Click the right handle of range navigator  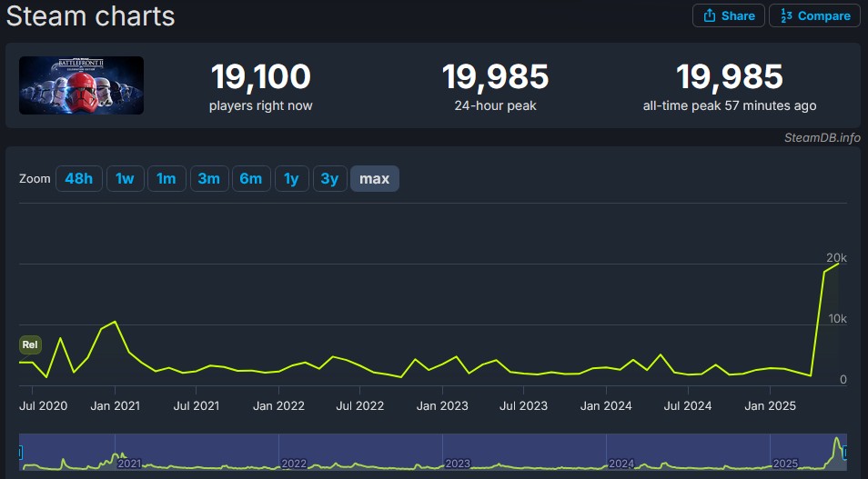point(844,453)
